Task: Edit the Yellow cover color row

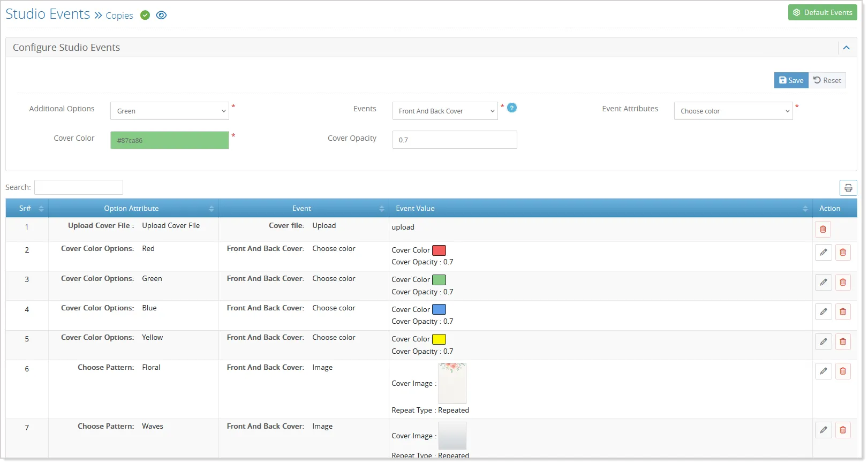Action: [x=823, y=341]
